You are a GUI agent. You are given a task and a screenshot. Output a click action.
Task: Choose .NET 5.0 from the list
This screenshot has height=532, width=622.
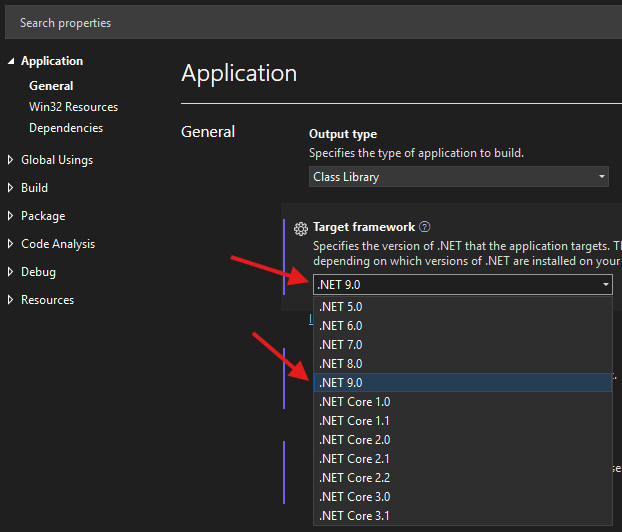[x=463, y=307]
